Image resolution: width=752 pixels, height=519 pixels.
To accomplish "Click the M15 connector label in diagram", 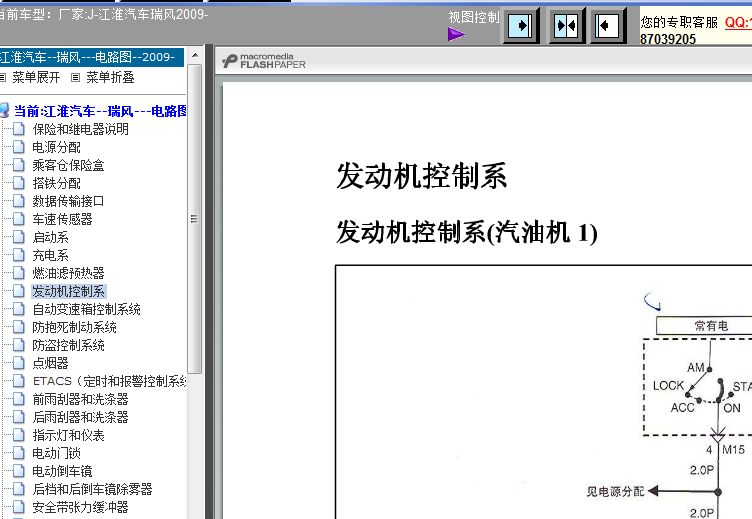I will [x=733, y=449].
